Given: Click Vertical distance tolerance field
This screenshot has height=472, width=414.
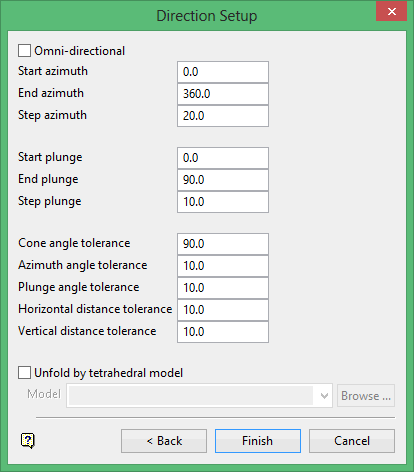Looking at the screenshot, I should point(223,332).
